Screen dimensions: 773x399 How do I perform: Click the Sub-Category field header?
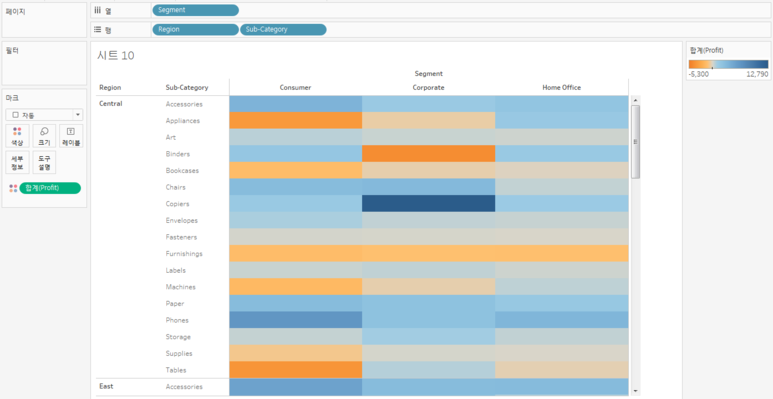(187, 87)
